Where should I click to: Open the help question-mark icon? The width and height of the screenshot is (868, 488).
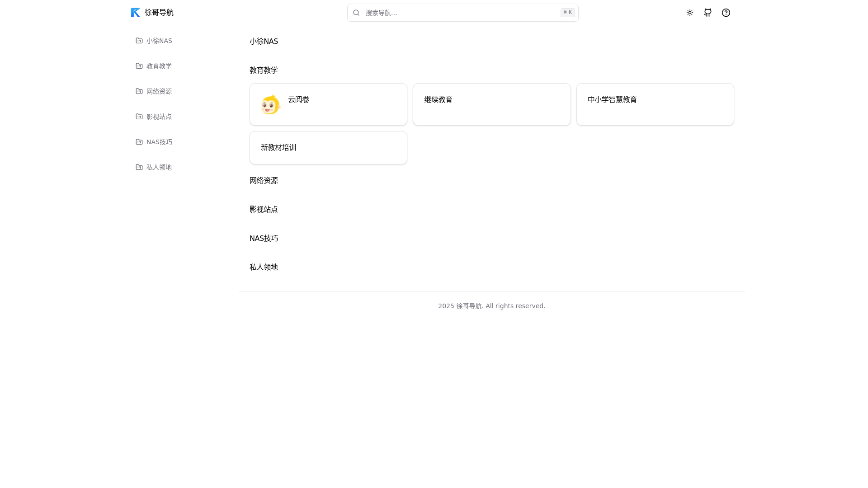(726, 13)
